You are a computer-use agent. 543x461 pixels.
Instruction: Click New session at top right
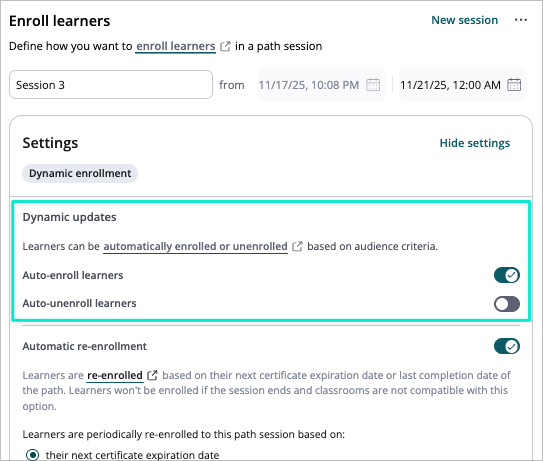[464, 20]
